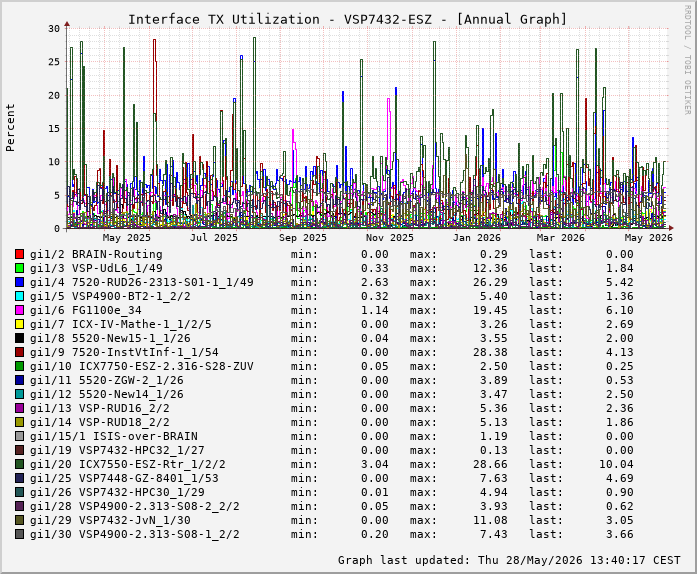Click the Jan 2026 x-axis label
The width and height of the screenshot is (697, 574).
tap(477, 238)
